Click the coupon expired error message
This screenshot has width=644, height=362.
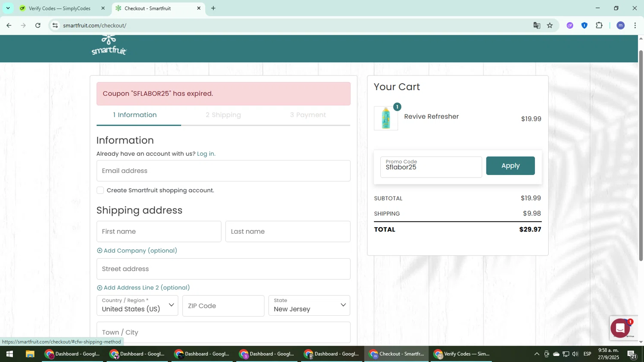(223, 94)
